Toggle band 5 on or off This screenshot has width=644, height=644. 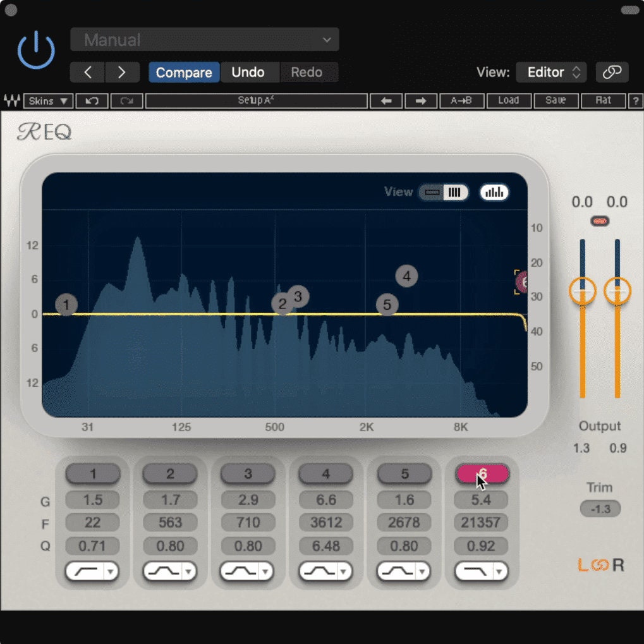(x=404, y=474)
